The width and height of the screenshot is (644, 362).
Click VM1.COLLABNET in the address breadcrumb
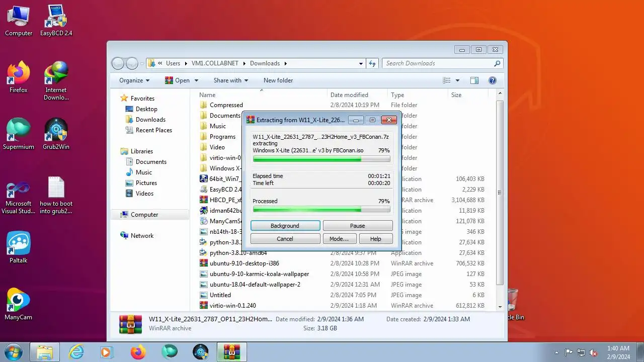coord(214,63)
